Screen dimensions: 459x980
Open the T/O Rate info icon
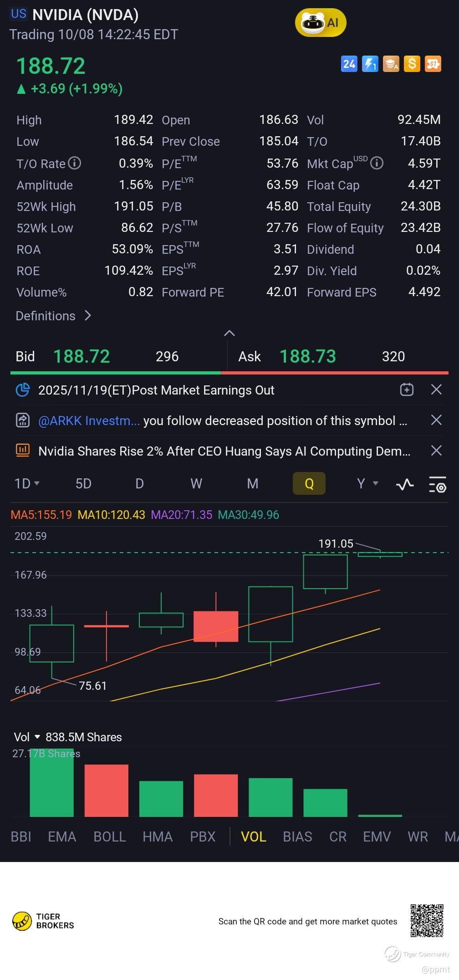75,163
